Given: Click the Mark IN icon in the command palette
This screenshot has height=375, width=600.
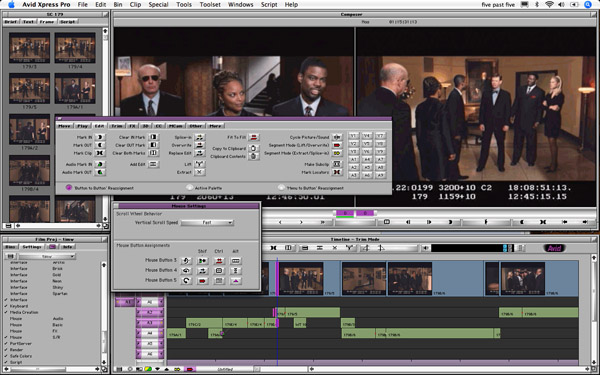Looking at the screenshot, I should coord(100,137).
